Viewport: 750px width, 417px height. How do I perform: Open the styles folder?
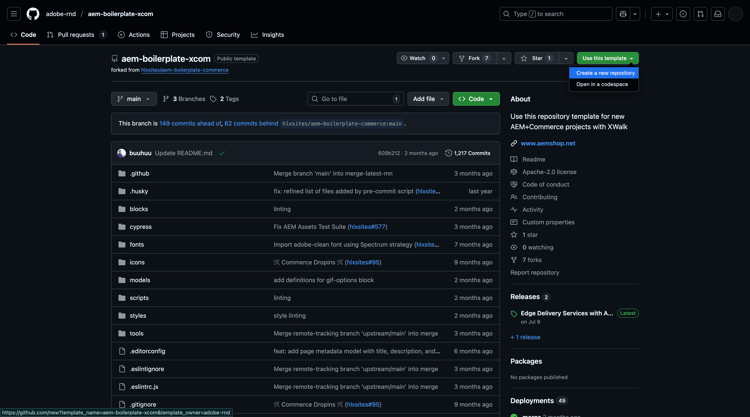138,316
